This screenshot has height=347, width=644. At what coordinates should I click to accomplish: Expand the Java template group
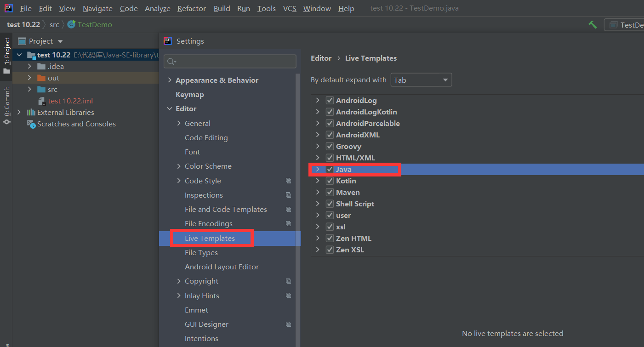(317, 169)
